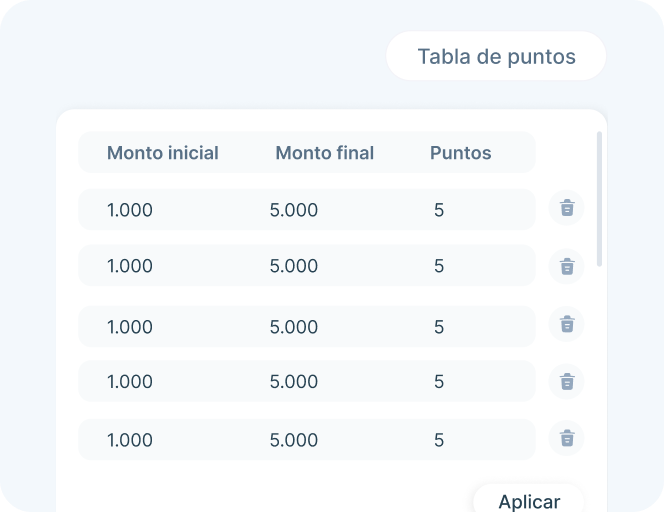Click the Monto inicial column header
The height and width of the screenshot is (512, 664).
(x=163, y=153)
